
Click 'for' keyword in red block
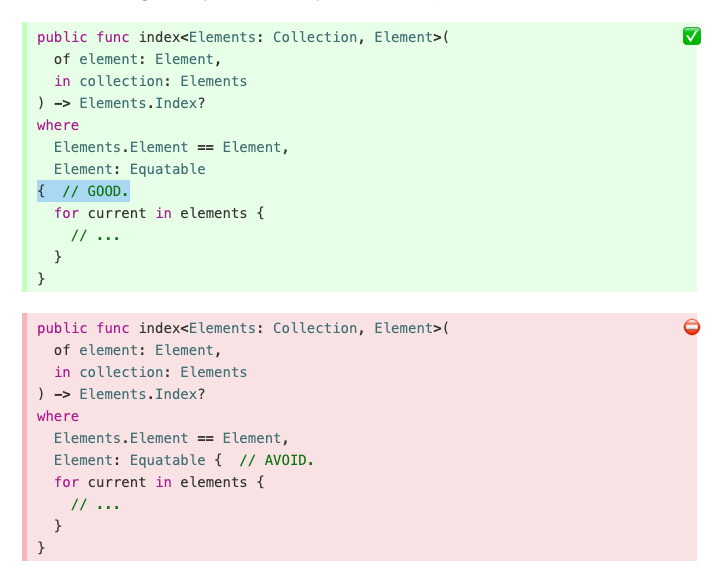(66, 482)
